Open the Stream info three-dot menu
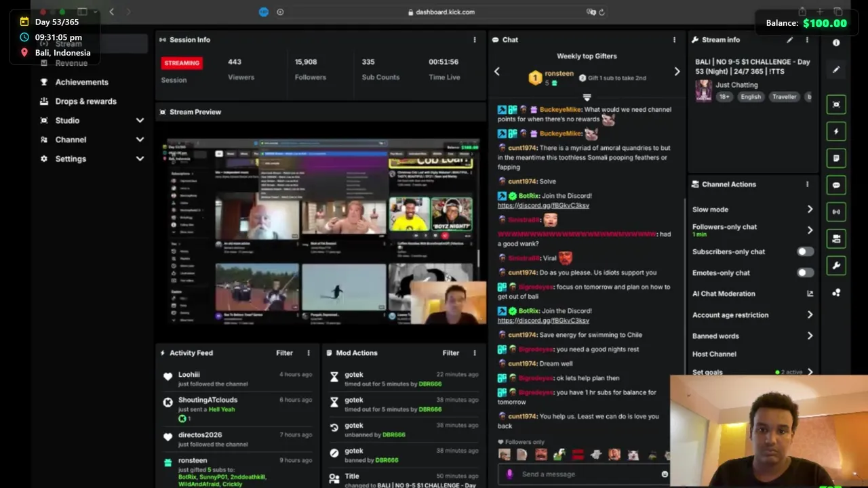868x488 pixels. pos(807,40)
